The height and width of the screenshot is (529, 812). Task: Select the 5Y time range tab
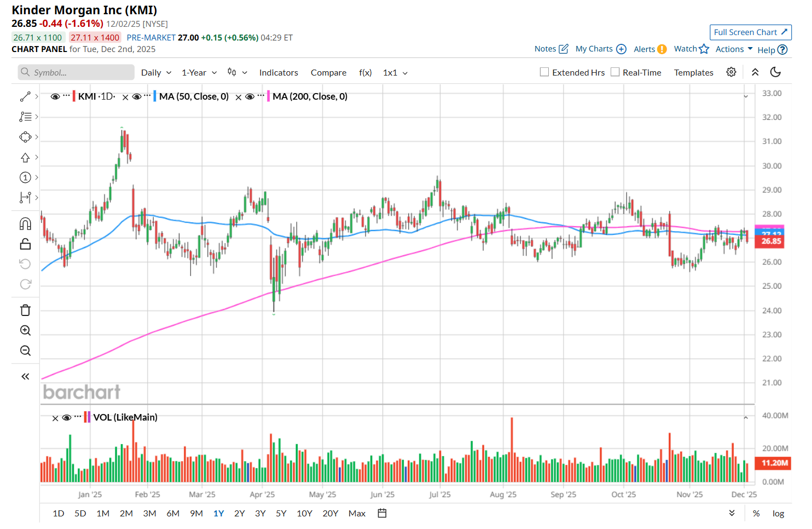pos(281,514)
